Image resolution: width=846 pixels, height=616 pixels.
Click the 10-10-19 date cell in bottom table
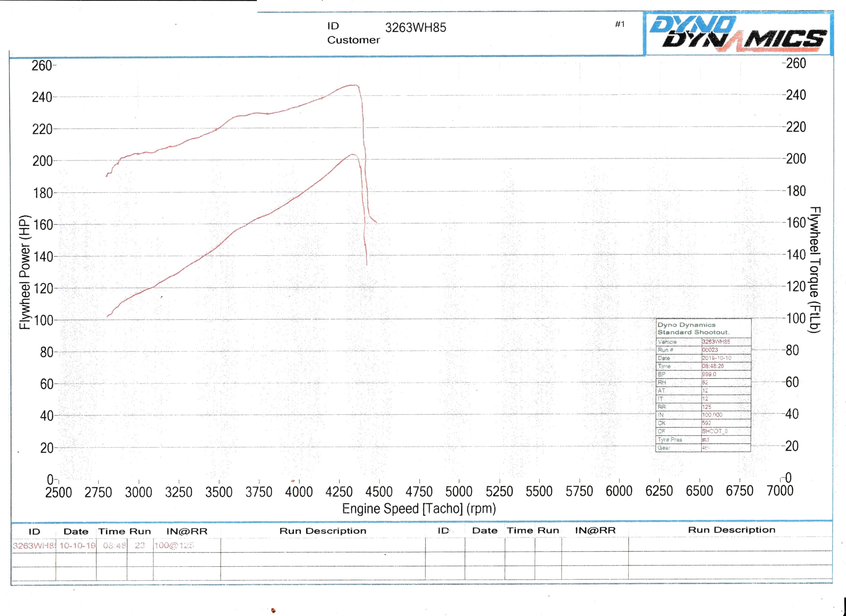point(77,545)
